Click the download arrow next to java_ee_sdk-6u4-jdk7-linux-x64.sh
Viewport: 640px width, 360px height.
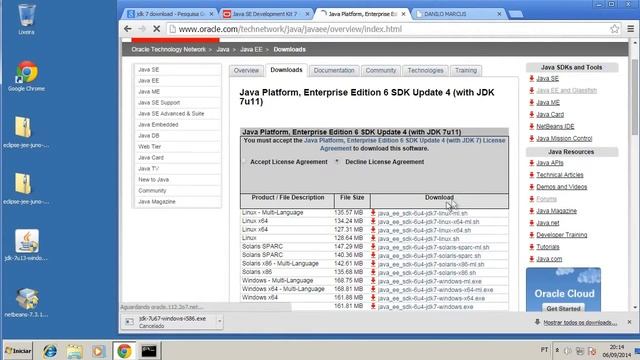point(373,230)
